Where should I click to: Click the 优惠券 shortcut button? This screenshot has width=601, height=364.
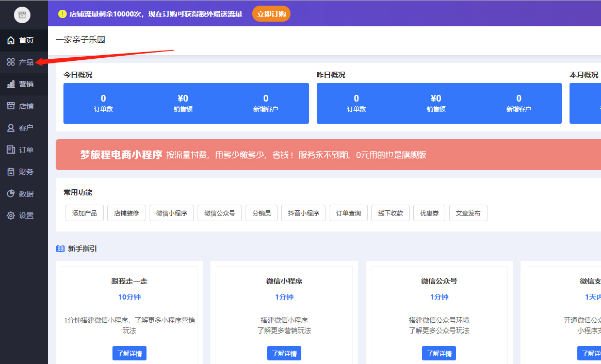tap(429, 213)
